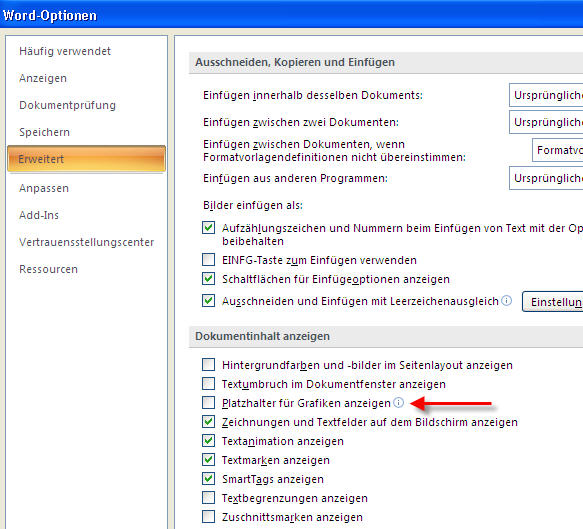Viewport: 583px width, 529px height.
Task: Go to Add-Ins category
Action: pos(39,215)
